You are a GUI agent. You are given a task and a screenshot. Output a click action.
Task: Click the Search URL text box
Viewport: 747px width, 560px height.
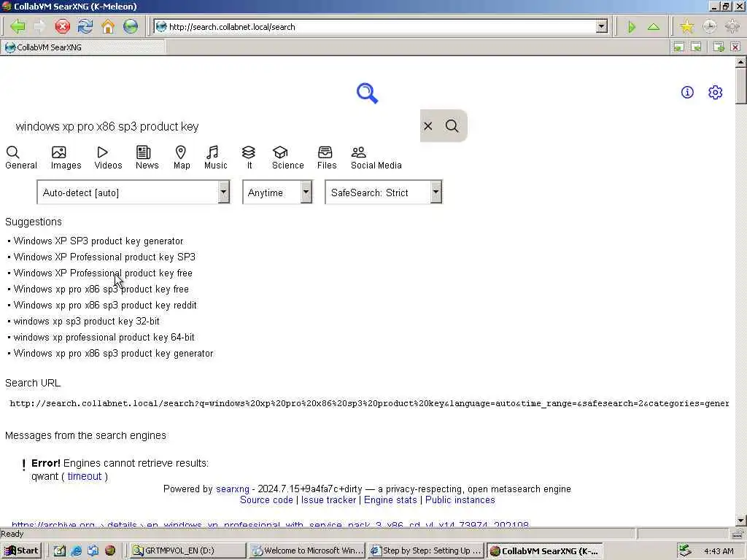coord(368,403)
